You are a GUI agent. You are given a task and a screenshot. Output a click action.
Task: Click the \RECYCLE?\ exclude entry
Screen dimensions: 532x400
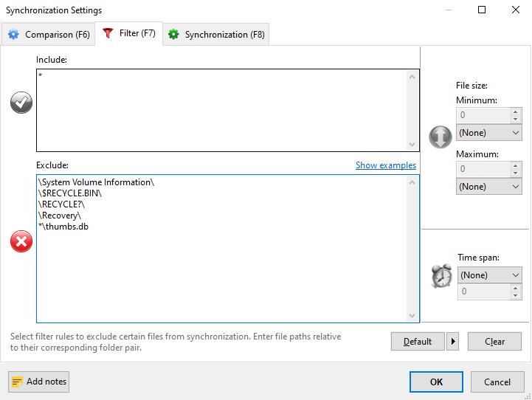pos(61,204)
